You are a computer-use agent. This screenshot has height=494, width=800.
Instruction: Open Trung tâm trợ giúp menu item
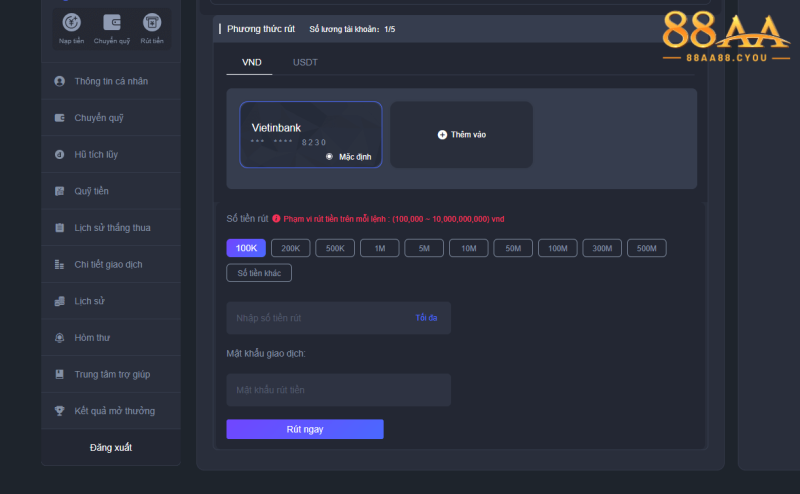click(111, 374)
